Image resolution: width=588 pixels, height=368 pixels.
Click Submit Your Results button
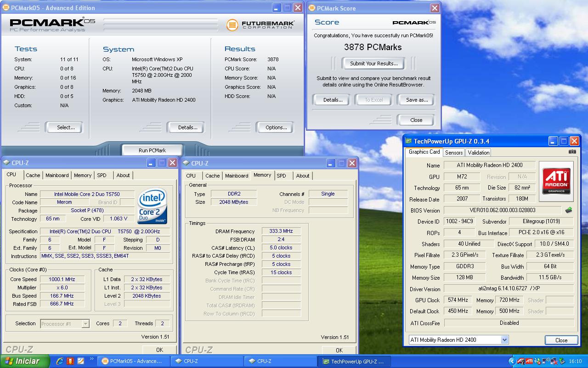pyautogui.click(x=374, y=63)
